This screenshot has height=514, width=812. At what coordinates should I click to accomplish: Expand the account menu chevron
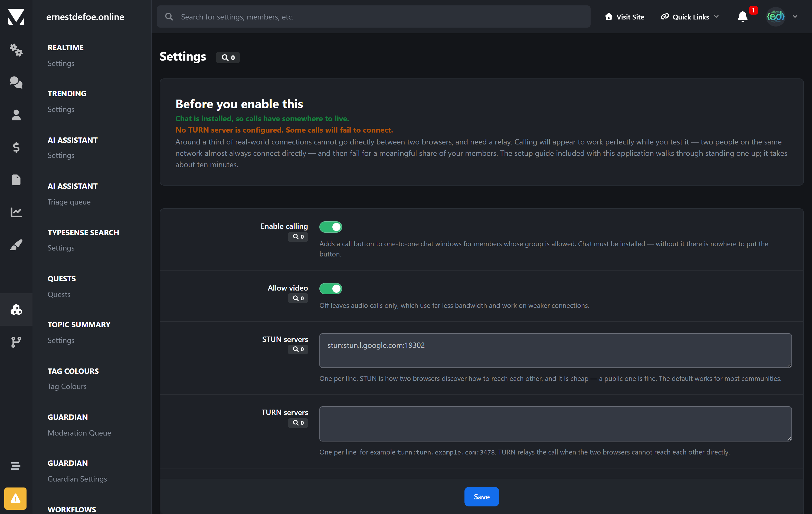(795, 17)
